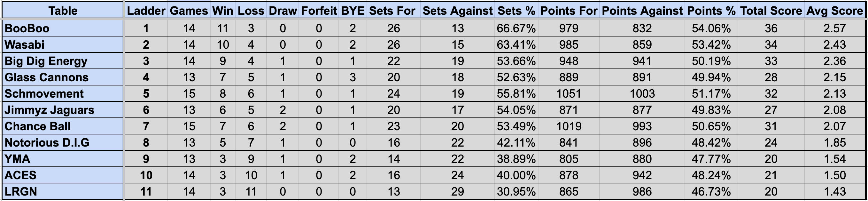Click the ACES team name cell
The image size is (868, 201).
tap(63, 175)
